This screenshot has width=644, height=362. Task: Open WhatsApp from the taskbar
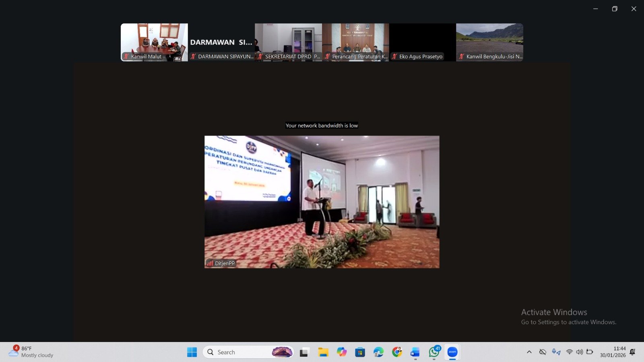coord(434,352)
